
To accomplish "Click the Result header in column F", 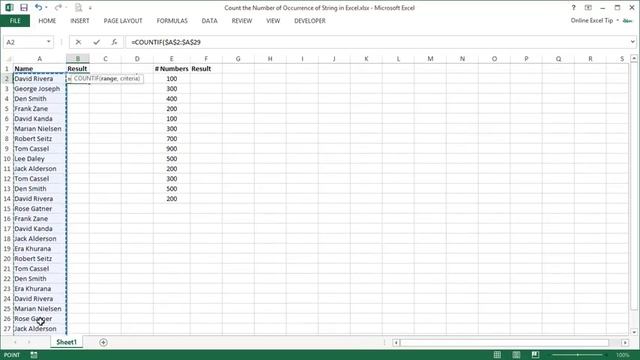I will click(206, 69).
